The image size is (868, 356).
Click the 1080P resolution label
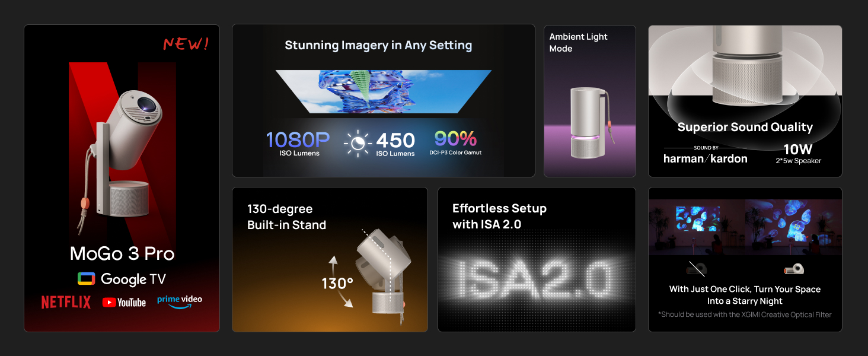click(298, 140)
